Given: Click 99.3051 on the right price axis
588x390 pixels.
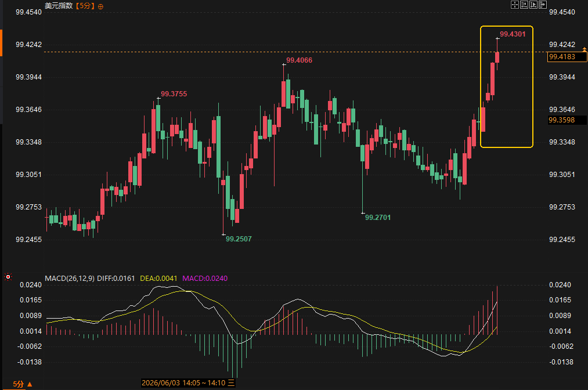Looking at the screenshot, I should pos(562,174).
